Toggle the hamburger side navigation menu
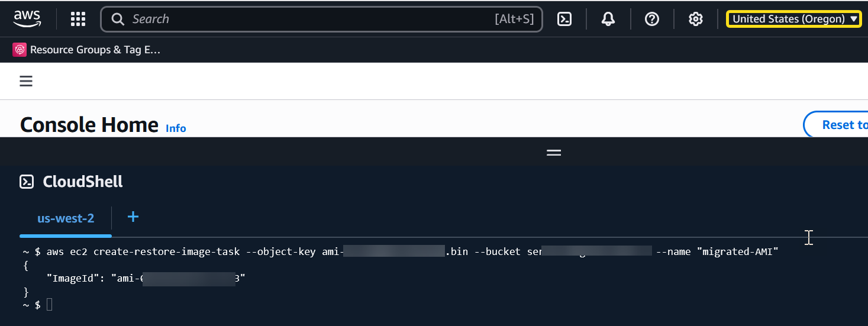The image size is (868, 326). click(x=26, y=81)
